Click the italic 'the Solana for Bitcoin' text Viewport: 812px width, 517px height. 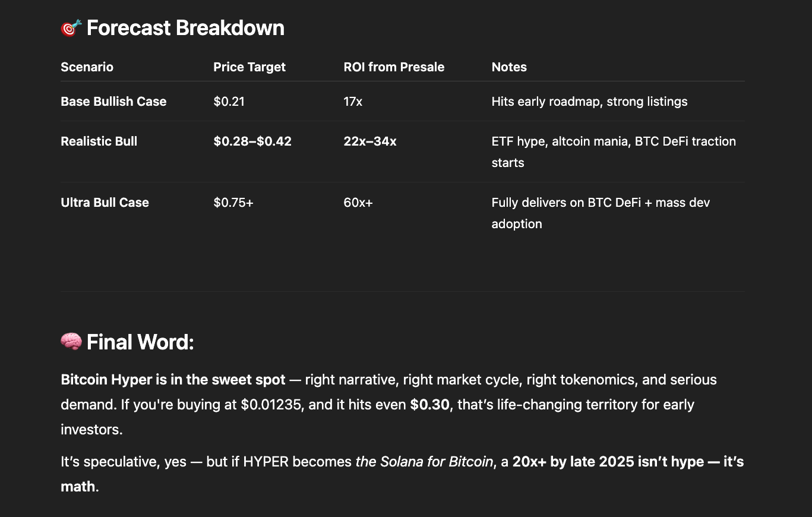tap(424, 462)
